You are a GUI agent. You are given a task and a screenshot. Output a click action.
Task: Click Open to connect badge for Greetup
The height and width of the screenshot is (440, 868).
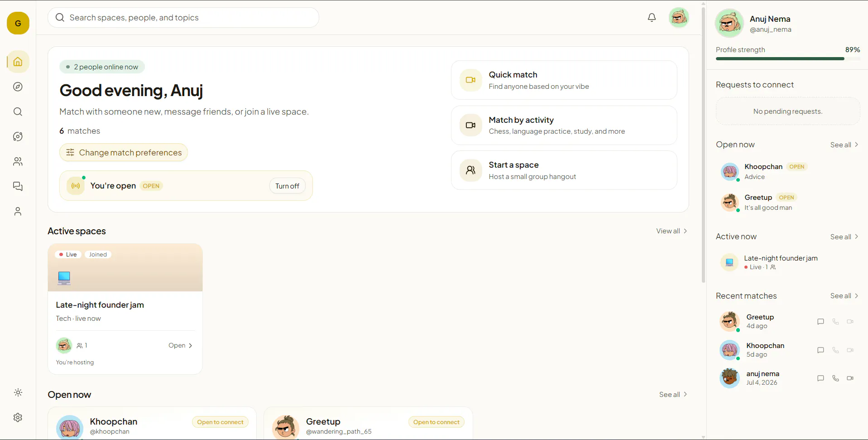coord(436,422)
